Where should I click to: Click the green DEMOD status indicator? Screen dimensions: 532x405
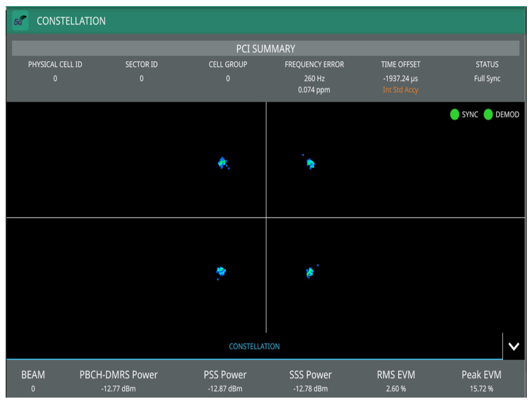(488, 114)
